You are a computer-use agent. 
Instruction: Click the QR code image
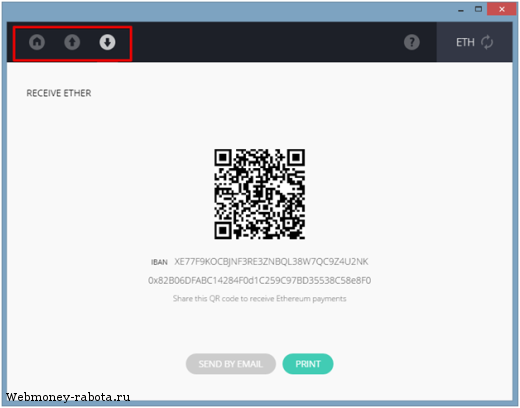pyautogui.click(x=259, y=194)
